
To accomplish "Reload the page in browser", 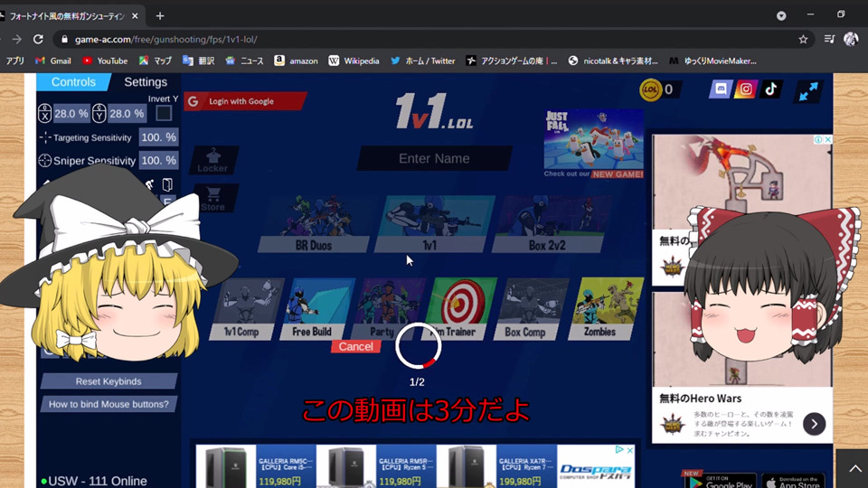I will (x=38, y=39).
